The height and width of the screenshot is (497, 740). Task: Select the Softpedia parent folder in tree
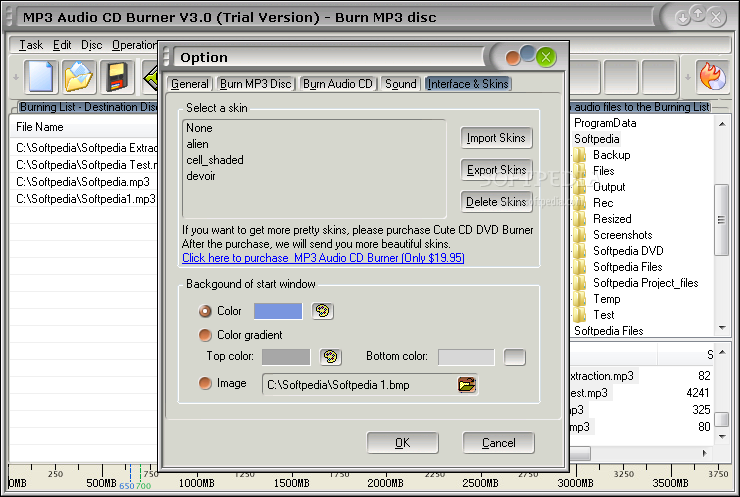coord(597,139)
